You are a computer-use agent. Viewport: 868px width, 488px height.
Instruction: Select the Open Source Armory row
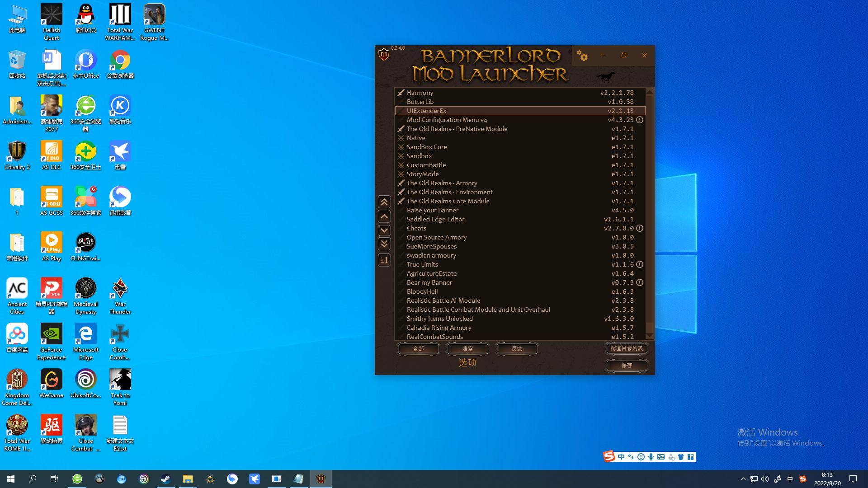pyautogui.click(x=520, y=237)
